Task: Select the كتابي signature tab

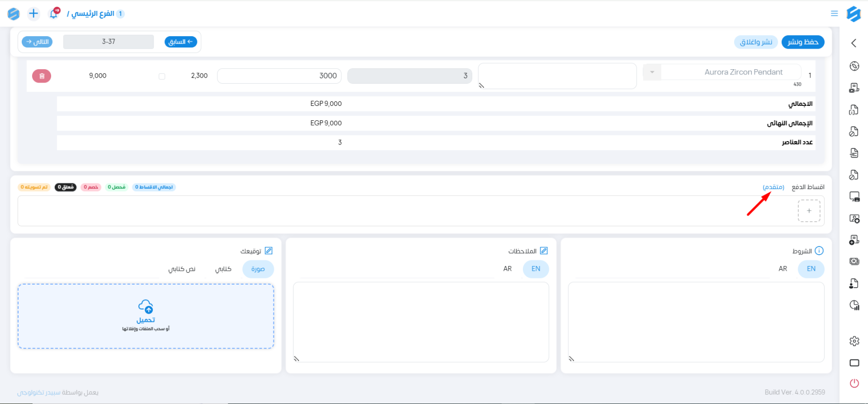Action: (x=223, y=269)
